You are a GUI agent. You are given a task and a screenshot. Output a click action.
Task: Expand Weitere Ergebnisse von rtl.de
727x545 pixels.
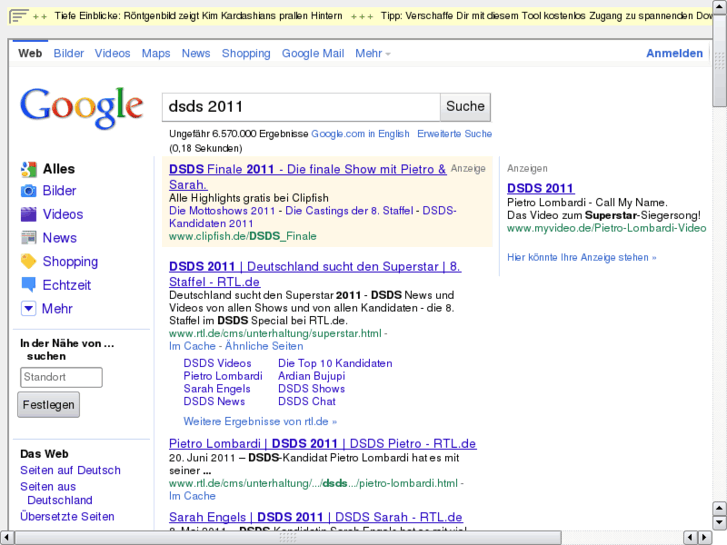(260, 421)
